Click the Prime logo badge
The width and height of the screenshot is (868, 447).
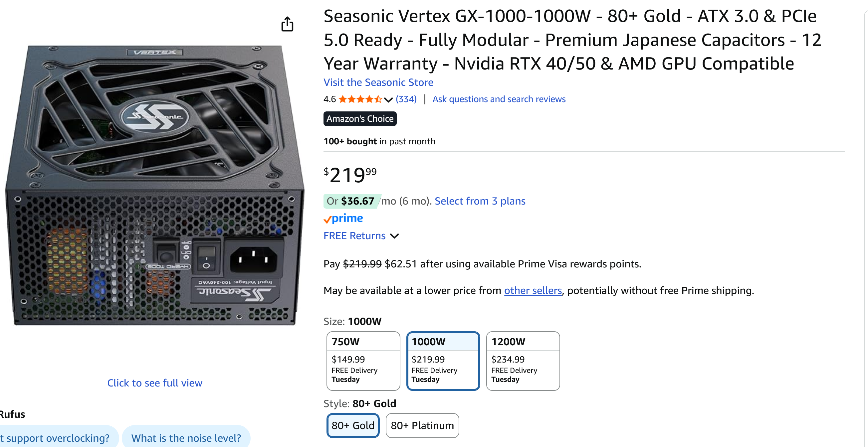click(343, 218)
